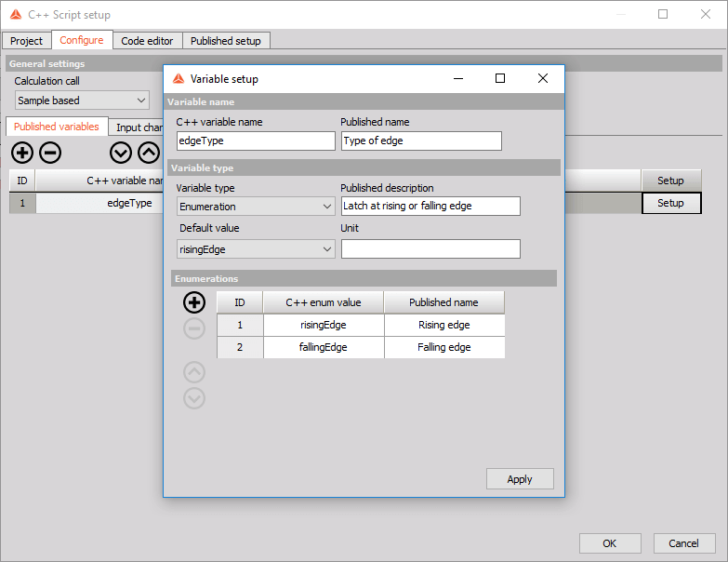The width and height of the screenshot is (728, 562).
Task: Click the Published description input field
Action: 430,206
